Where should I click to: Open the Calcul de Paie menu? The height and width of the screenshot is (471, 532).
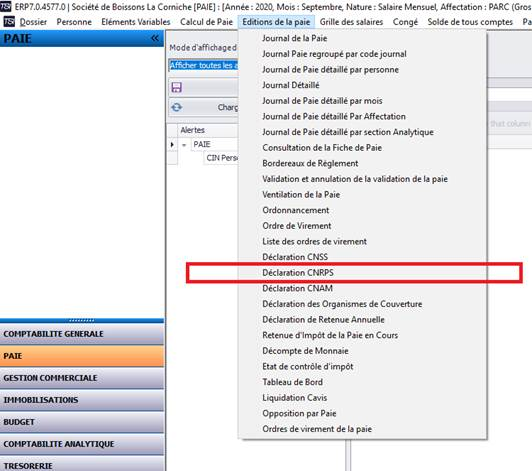(x=206, y=22)
